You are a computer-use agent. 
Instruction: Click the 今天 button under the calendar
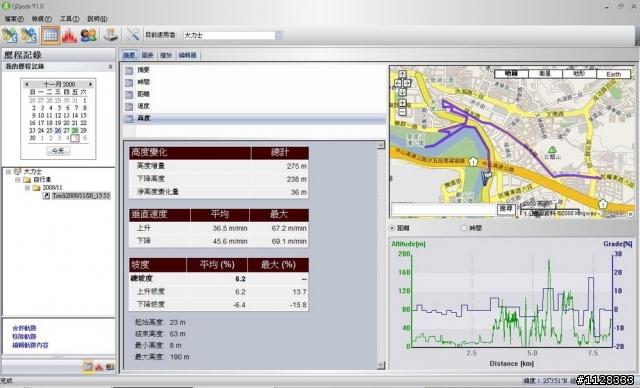pos(58,151)
